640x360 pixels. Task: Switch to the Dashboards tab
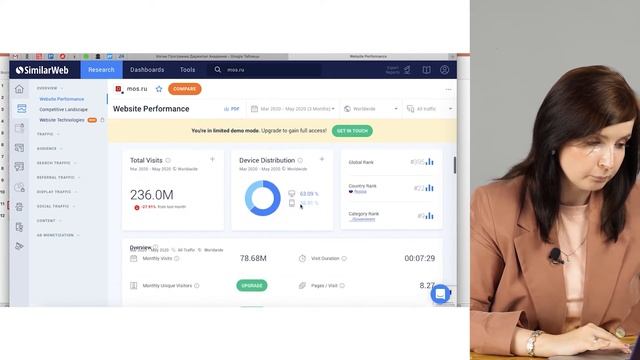tap(147, 70)
